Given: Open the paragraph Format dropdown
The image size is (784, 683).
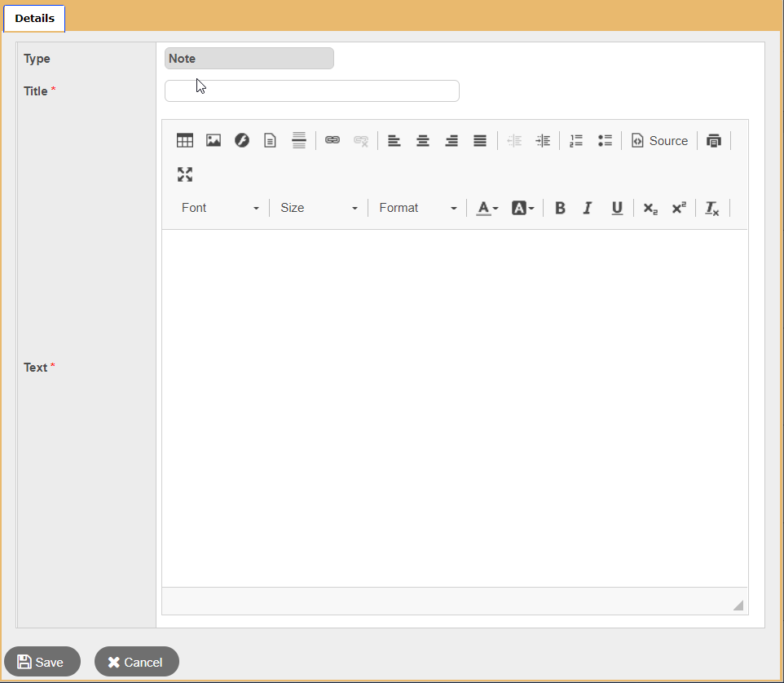Looking at the screenshot, I should coord(416,208).
